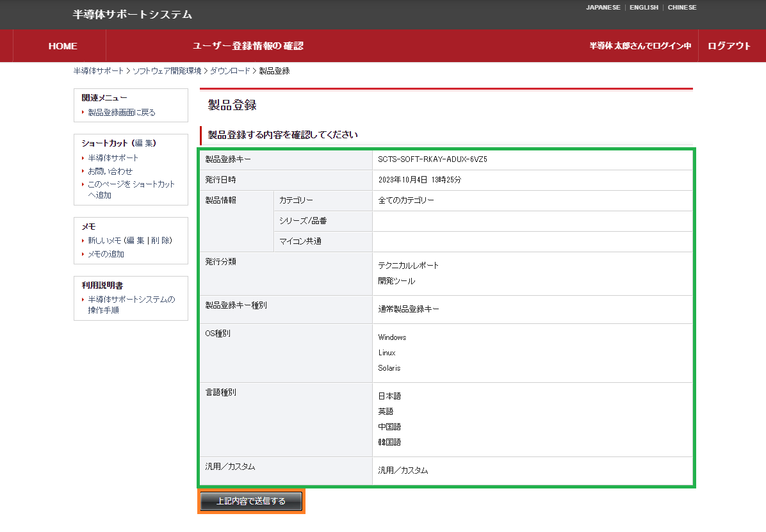Click カテゴリー label cell
Screen dimensions: 766x532
323,201
